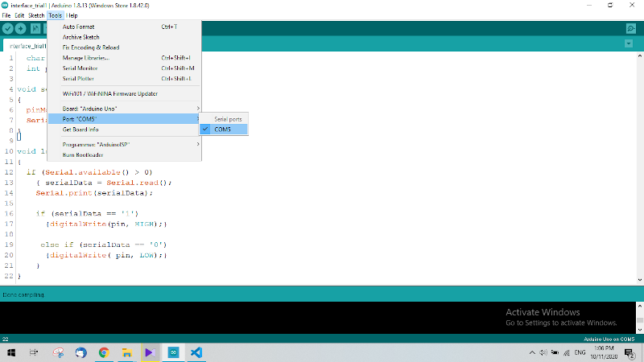Viewport: 644px width, 362px height.
Task: Click the Verify sketch checkmark icon
Action: click(8, 28)
